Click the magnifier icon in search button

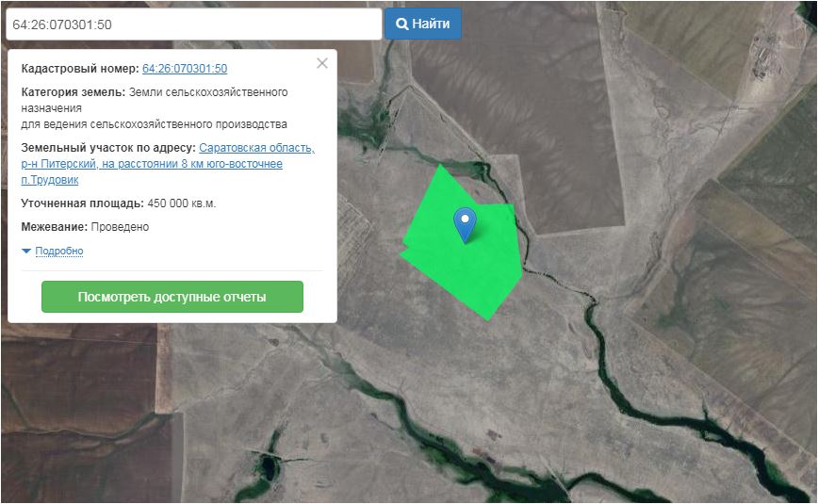[401, 24]
